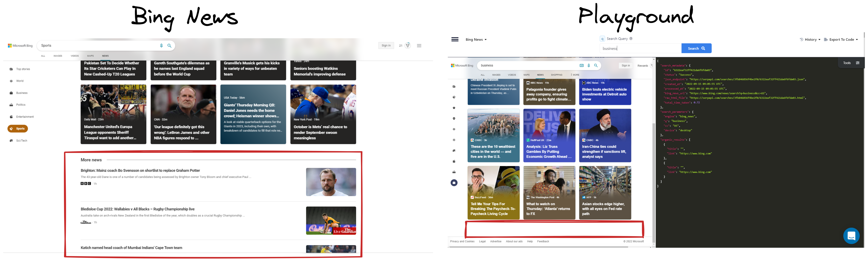
Task: Click the Tools settings icon in JSON panel
Action: pos(858,63)
